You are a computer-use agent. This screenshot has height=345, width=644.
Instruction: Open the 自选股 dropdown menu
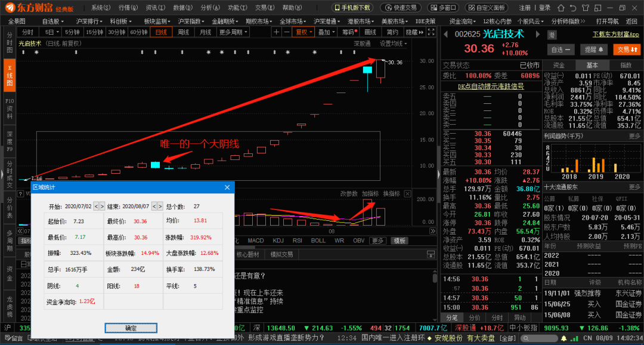click(x=52, y=20)
